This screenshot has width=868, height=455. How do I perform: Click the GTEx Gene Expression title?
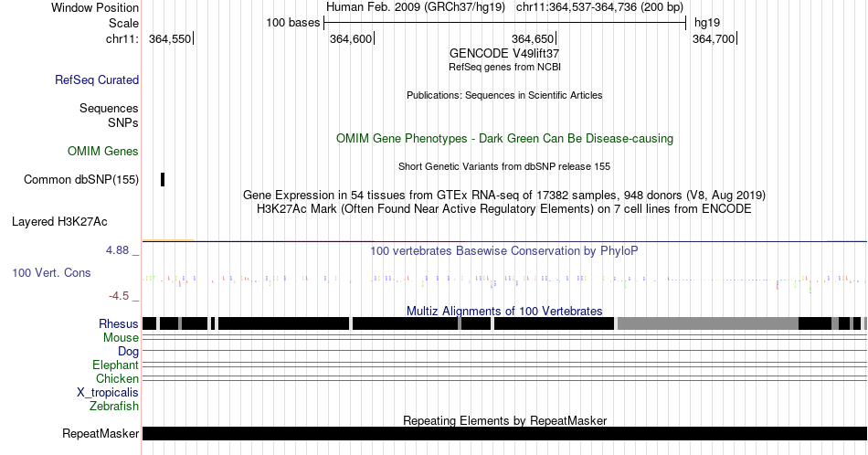(x=504, y=195)
